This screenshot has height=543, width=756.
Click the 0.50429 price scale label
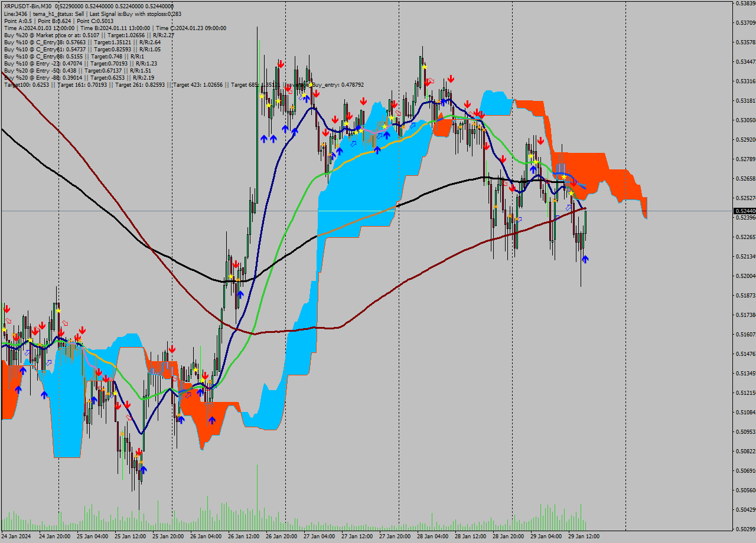[745, 510]
